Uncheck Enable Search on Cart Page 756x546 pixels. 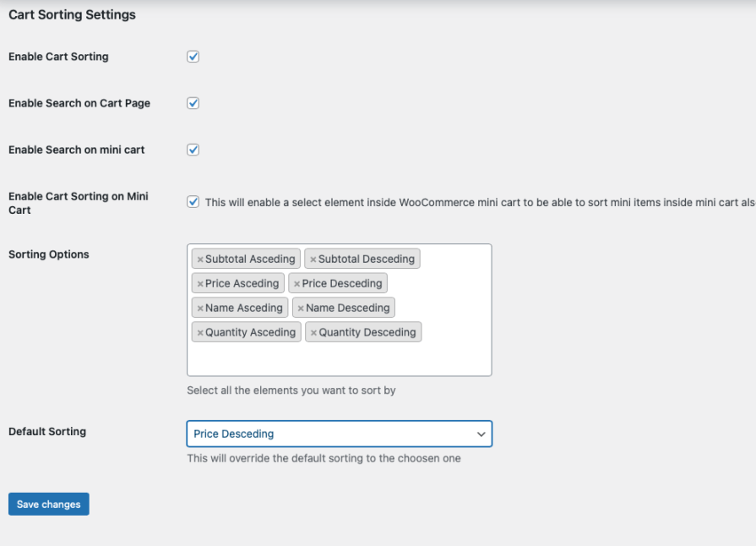coord(193,102)
